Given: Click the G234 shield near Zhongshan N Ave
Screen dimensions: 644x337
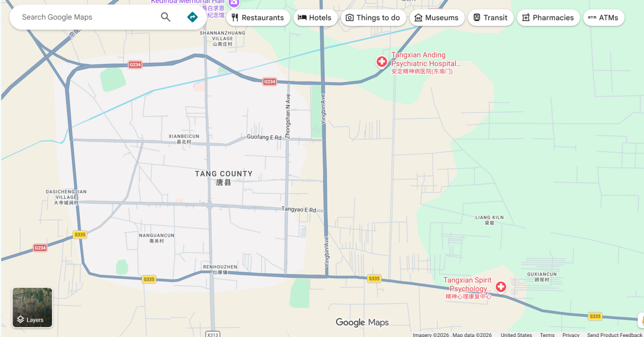Looking at the screenshot, I should [270, 82].
